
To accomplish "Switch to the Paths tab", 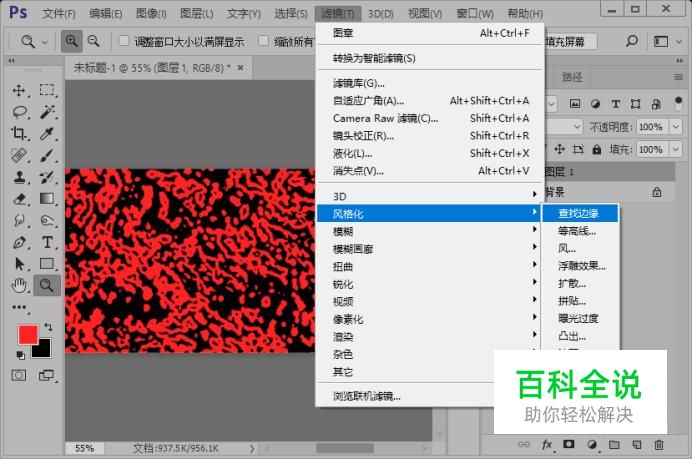I will pos(572,78).
